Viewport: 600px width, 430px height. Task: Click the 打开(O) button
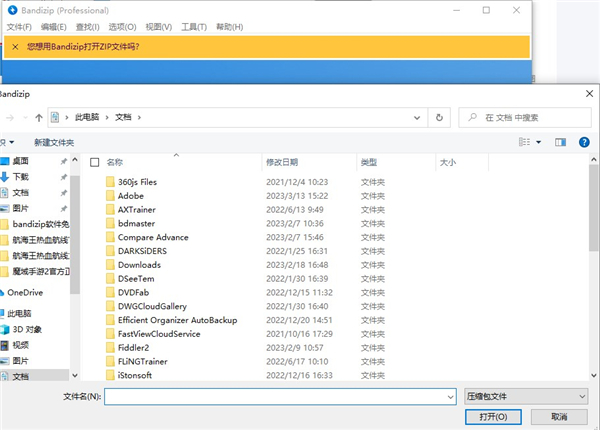tap(493, 417)
